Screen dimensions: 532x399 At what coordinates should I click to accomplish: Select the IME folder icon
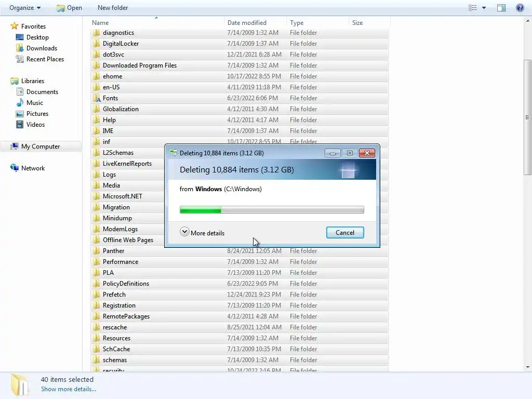[96, 130]
